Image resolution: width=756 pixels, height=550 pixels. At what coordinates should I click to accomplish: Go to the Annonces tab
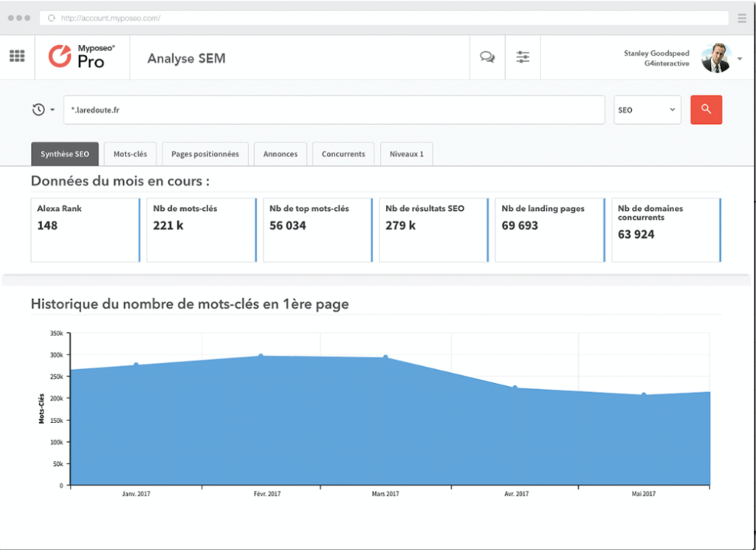(280, 154)
